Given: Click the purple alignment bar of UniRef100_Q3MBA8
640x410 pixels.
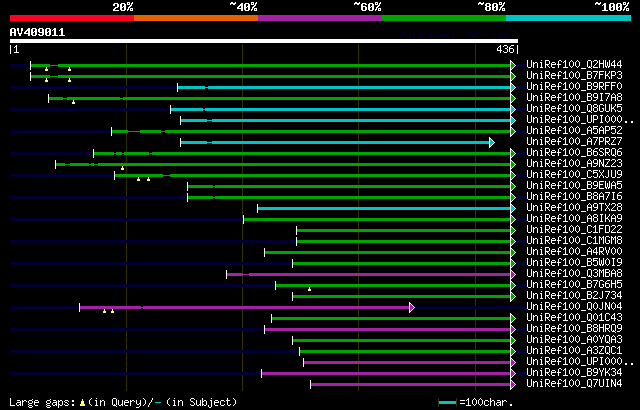Looking at the screenshot, I should coord(369,275).
